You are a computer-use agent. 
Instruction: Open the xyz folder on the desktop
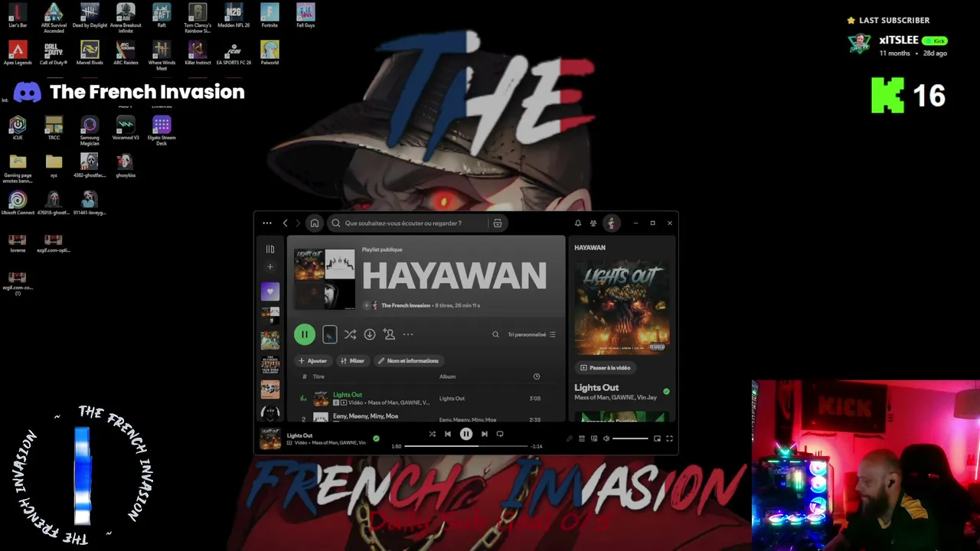coord(54,165)
